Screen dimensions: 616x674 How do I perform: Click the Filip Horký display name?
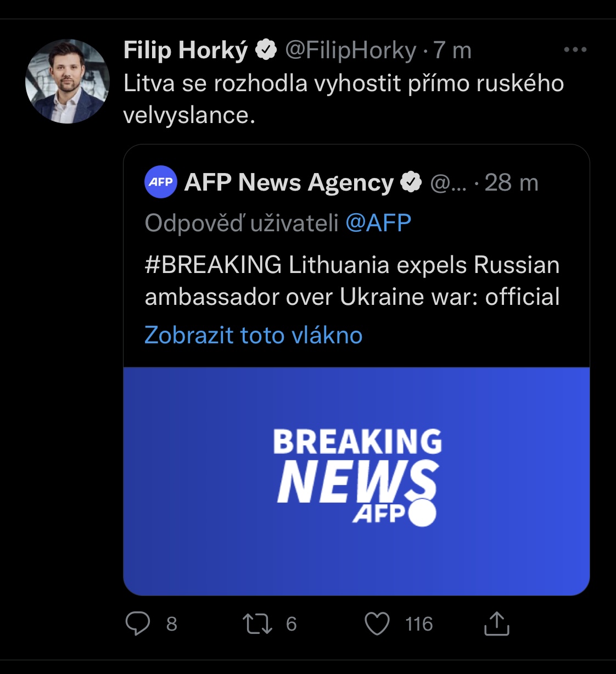point(185,51)
